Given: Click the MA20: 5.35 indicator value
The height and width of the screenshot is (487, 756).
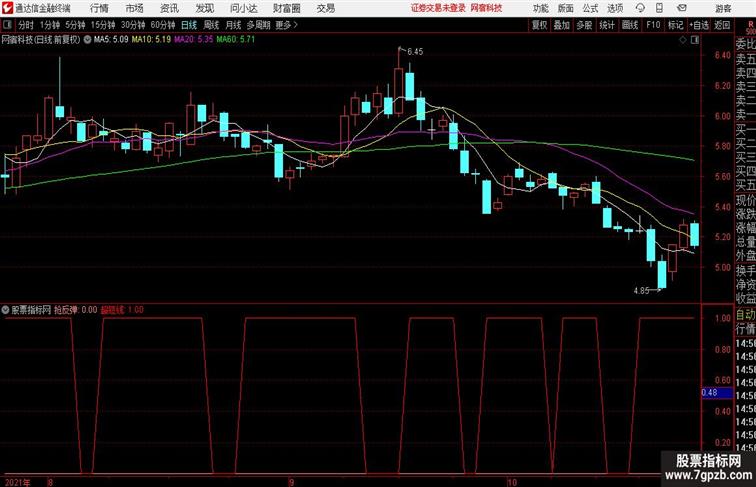Looking at the screenshot, I should (193, 40).
